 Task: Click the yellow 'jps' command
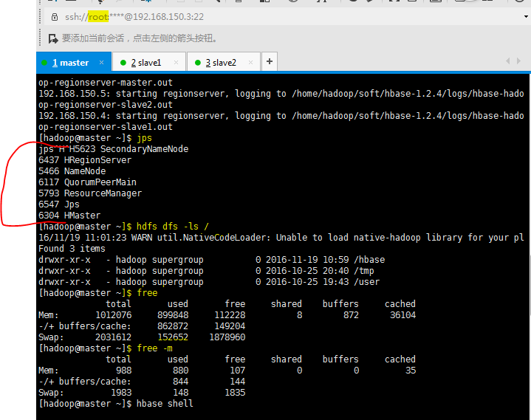coord(144,139)
